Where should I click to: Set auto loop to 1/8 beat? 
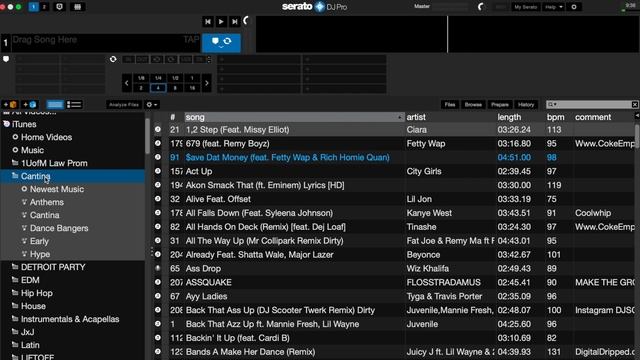pyautogui.click(x=141, y=78)
